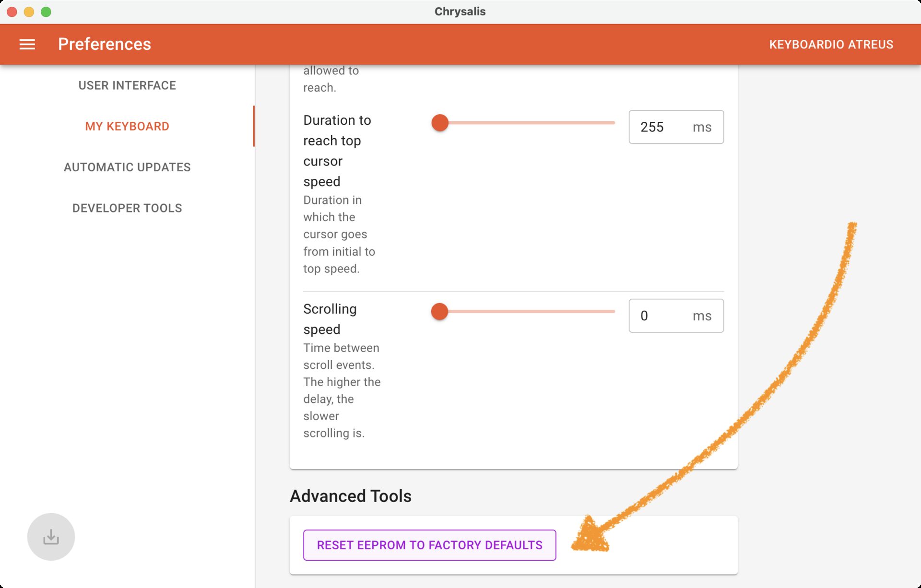Maximize the Chrysalis window with green button
The image size is (921, 588).
pyautogui.click(x=46, y=12)
